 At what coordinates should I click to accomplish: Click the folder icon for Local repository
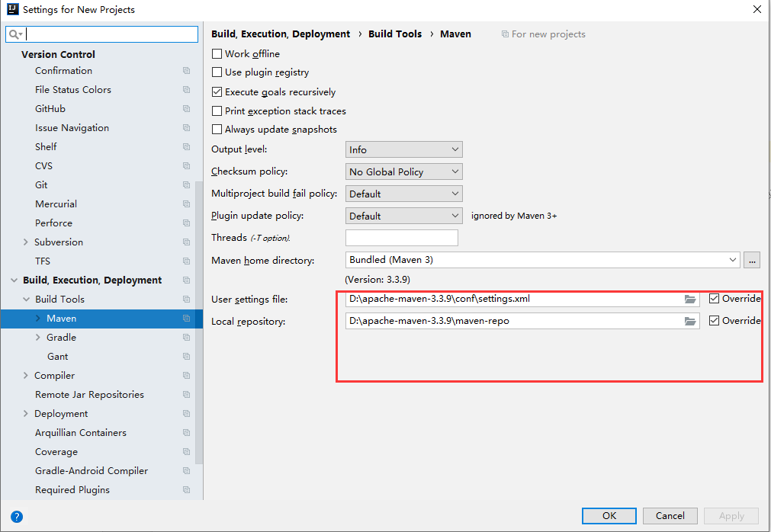coord(690,322)
